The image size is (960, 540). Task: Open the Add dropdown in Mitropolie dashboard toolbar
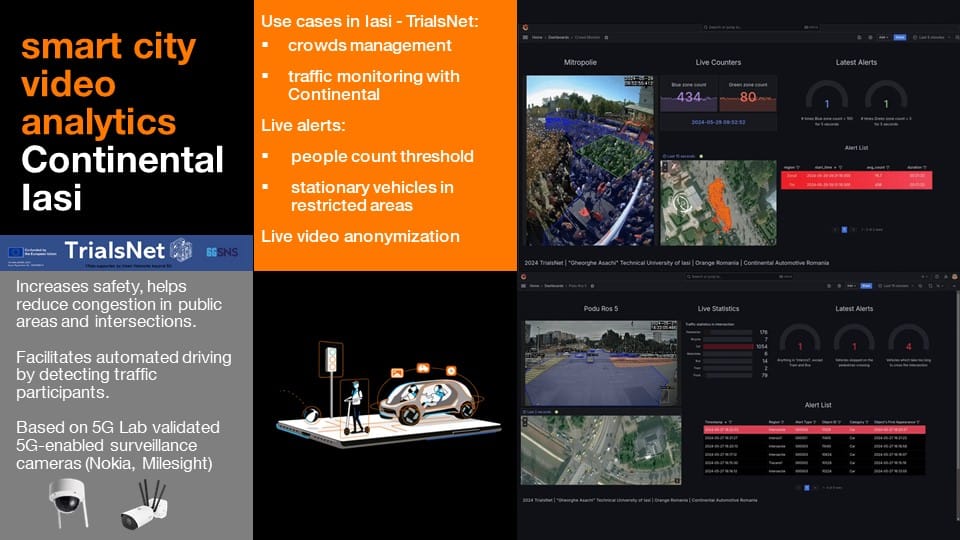(883, 37)
